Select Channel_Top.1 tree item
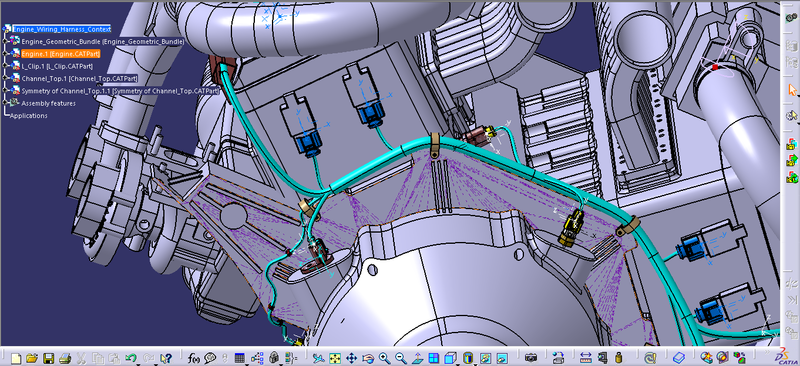 tap(79, 79)
